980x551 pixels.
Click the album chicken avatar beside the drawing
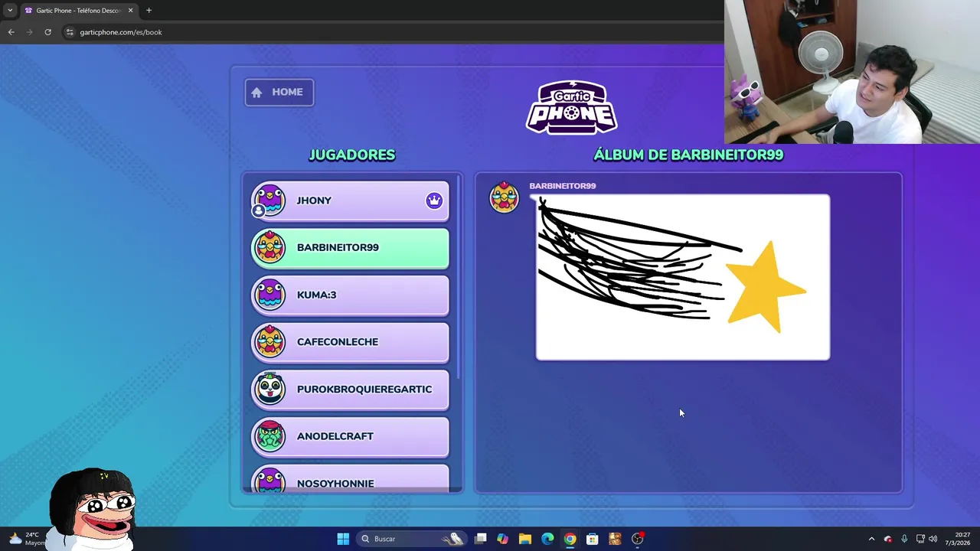pos(504,197)
